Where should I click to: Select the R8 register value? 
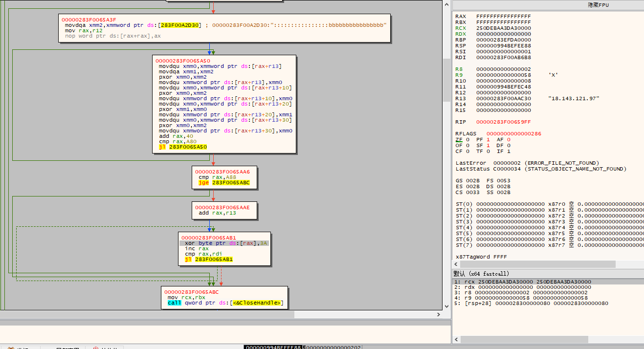[503, 69]
